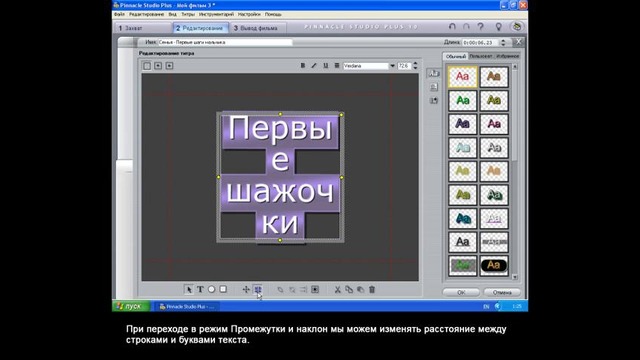Delete selected object with trash icon

(372, 289)
